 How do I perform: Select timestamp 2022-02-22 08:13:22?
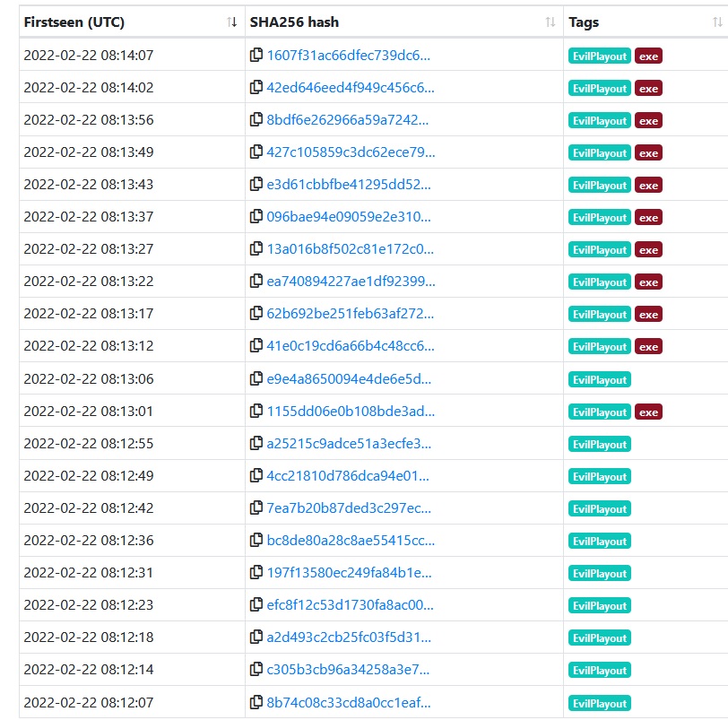[x=88, y=282]
